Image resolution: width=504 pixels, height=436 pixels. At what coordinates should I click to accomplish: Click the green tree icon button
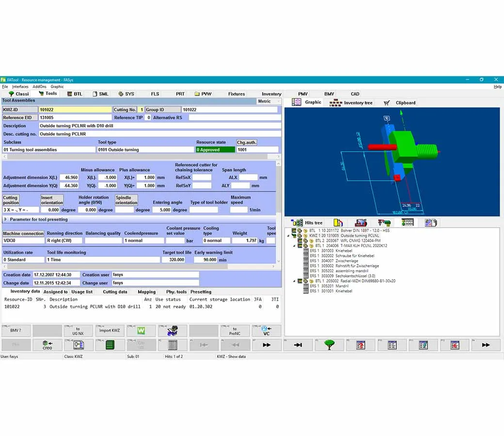tap(329, 345)
